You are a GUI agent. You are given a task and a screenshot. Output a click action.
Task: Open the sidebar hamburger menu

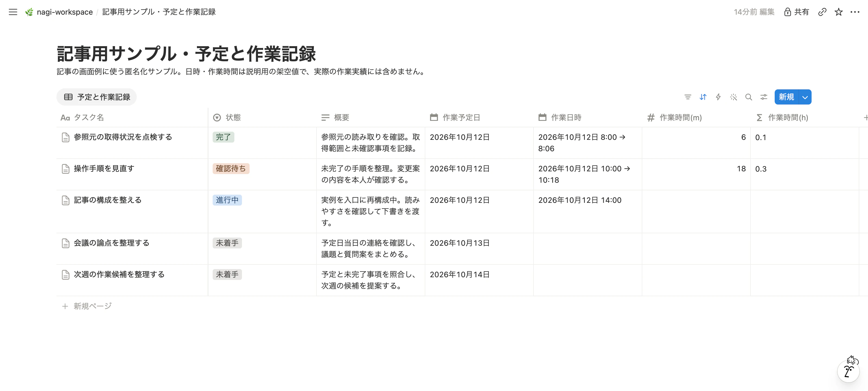point(13,12)
